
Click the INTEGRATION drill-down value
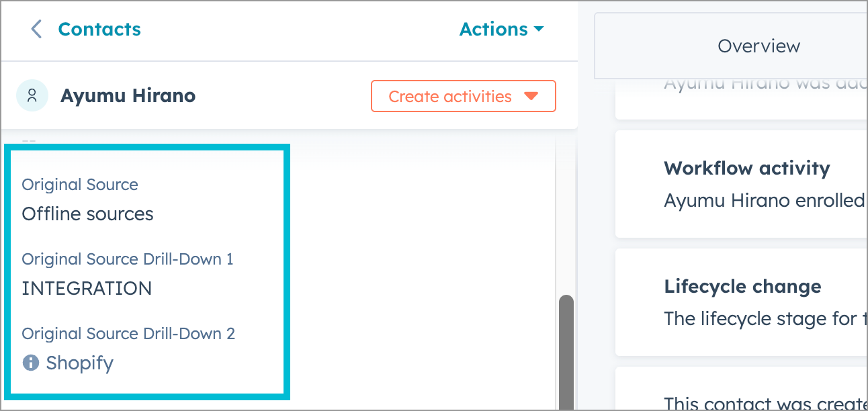(86, 288)
